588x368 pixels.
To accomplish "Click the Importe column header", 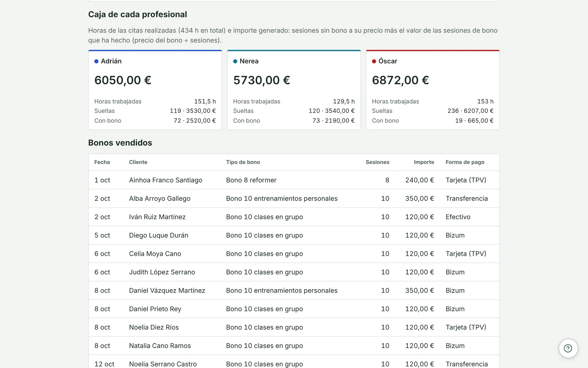I will pyautogui.click(x=424, y=162).
